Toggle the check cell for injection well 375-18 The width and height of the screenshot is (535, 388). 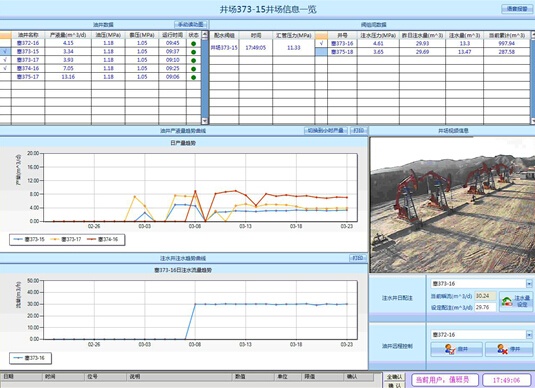coord(321,52)
